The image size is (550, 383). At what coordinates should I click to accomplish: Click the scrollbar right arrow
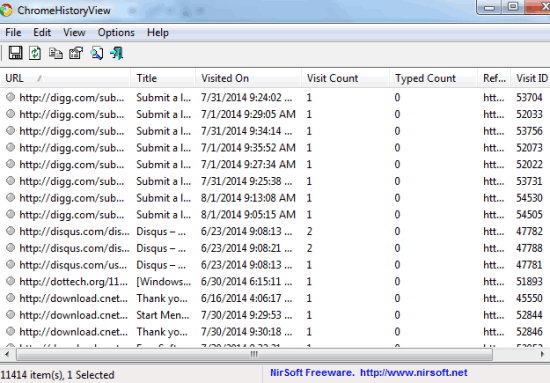tap(543, 355)
